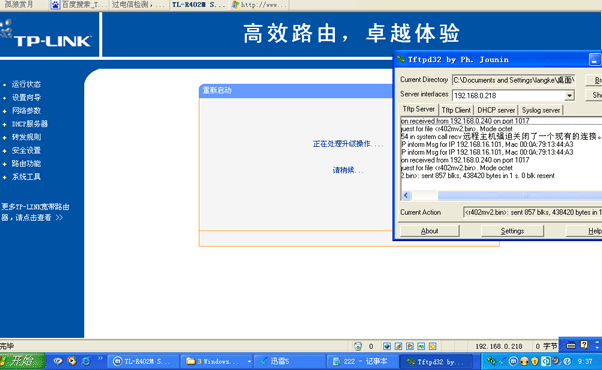Screen dimensions: 602x370
Task: Click the 请稍候 text
Action: (x=348, y=170)
